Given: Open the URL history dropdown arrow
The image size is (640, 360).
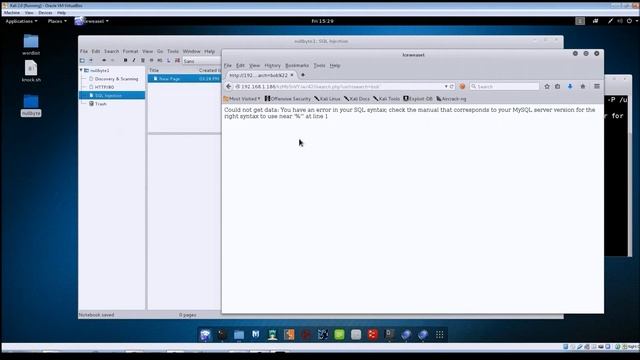Looking at the screenshot, I should pos(446,87).
